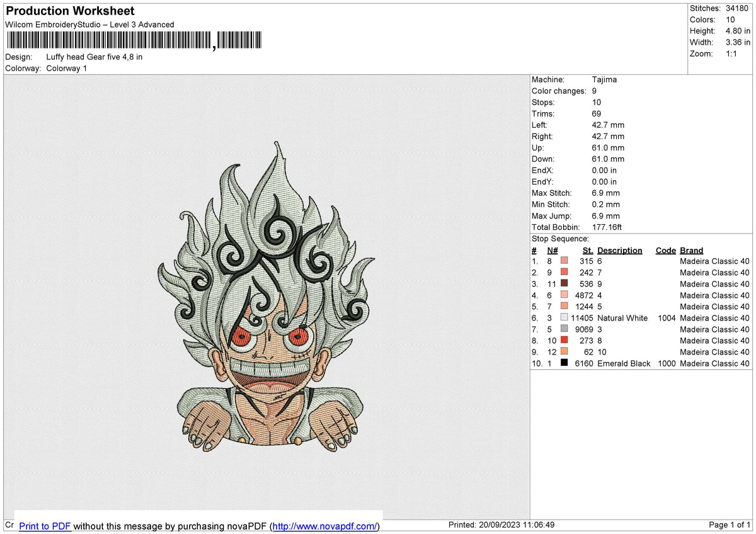Click the code 1000 in row 10
The height and width of the screenshot is (534, 756).
666,363
